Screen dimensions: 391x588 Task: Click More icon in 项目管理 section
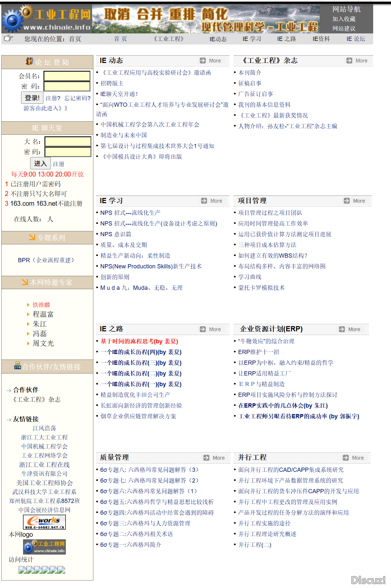(347, 201)
